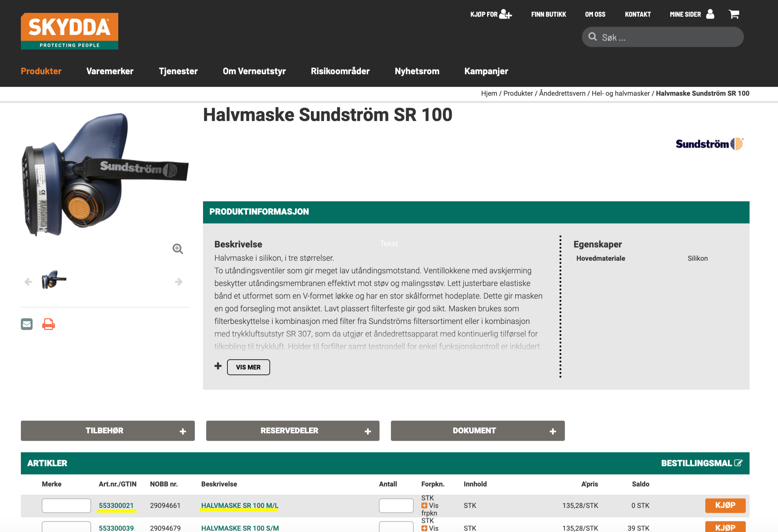Go to next thumbnail with right arrow

pos(178,282)
